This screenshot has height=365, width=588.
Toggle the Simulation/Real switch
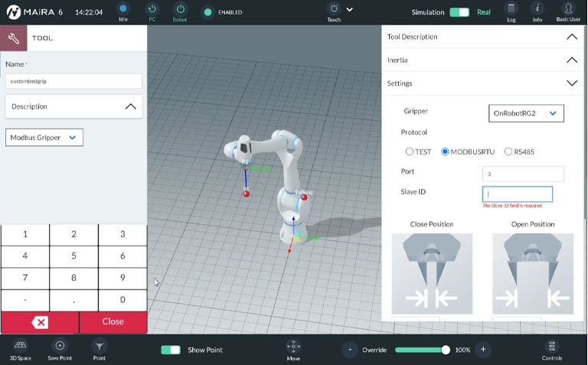pyautogui.click(x=459, y=12)
